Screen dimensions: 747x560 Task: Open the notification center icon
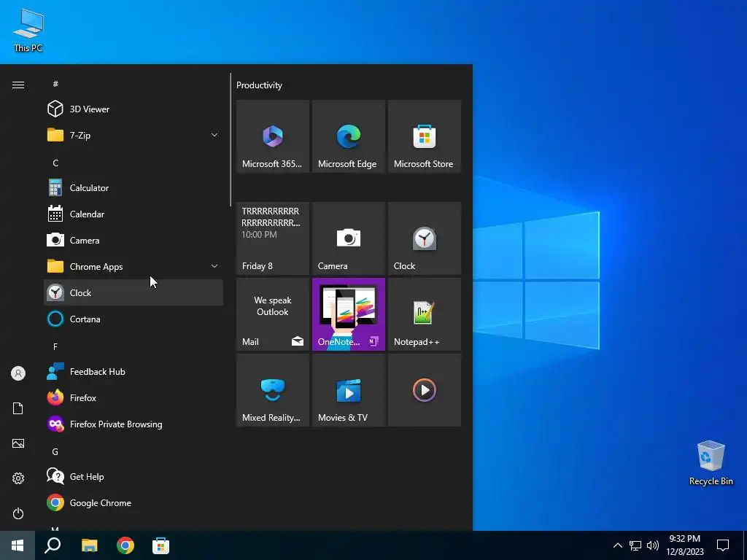pos(723,545)
